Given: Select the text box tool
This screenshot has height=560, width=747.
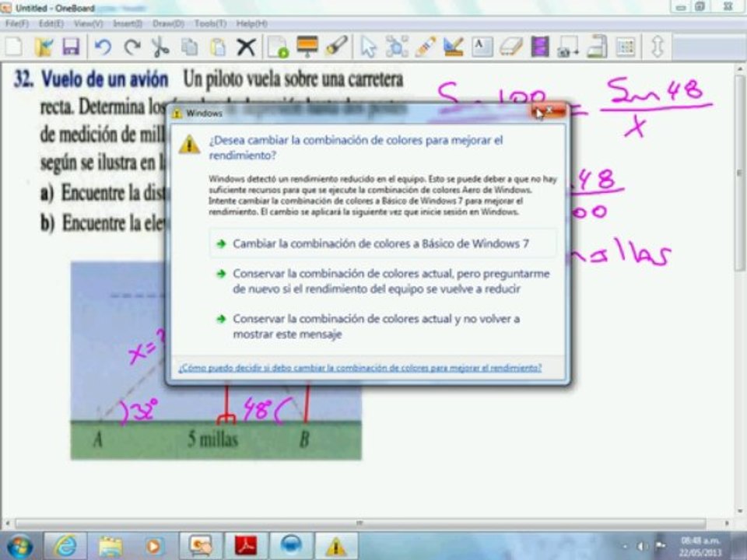Looking at the screenshot, I should tap(482, 47).
